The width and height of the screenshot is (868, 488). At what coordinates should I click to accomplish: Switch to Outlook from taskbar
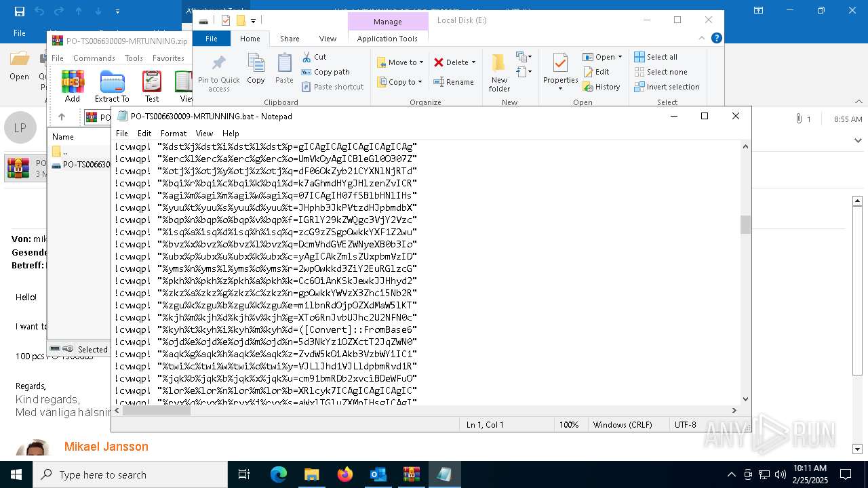coord(378,474)
